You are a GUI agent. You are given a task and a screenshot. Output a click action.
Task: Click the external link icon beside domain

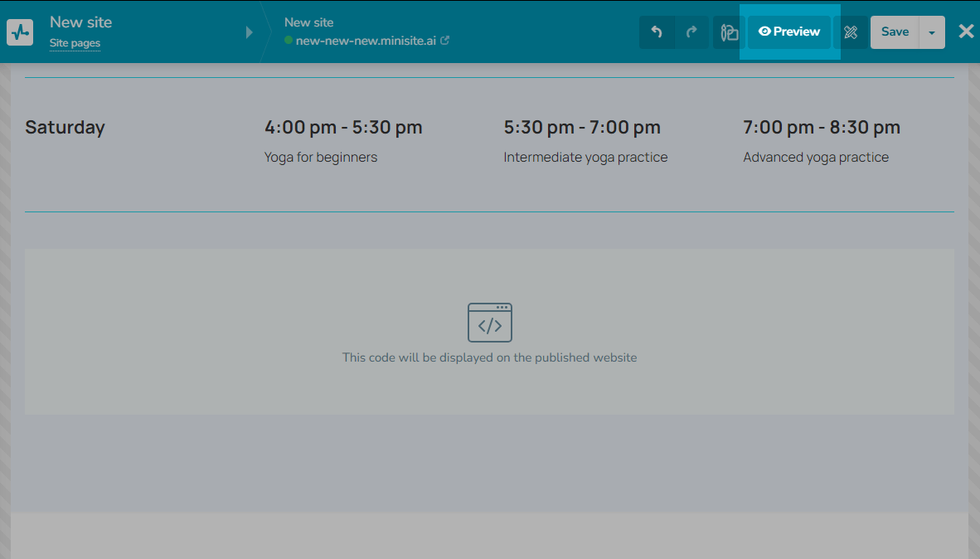coord(445,40)
